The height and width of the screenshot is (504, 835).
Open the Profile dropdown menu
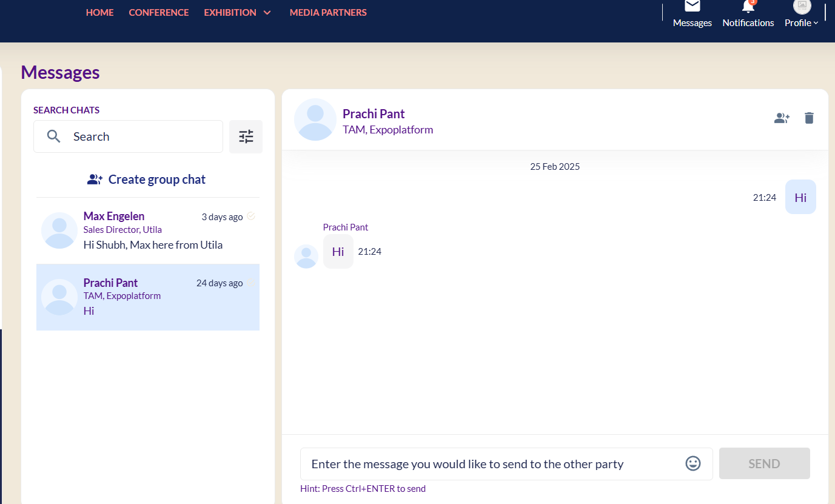coord(801,23)
